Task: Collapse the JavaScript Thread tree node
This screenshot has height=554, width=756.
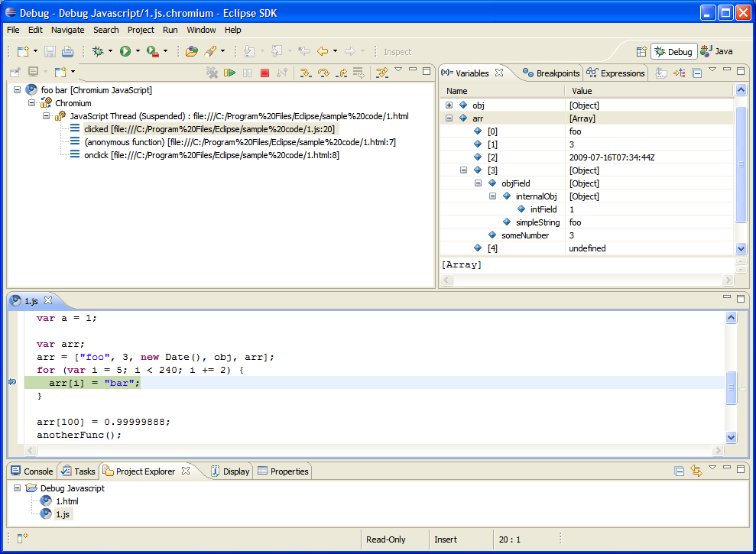Action: click(x=46, y=116)
